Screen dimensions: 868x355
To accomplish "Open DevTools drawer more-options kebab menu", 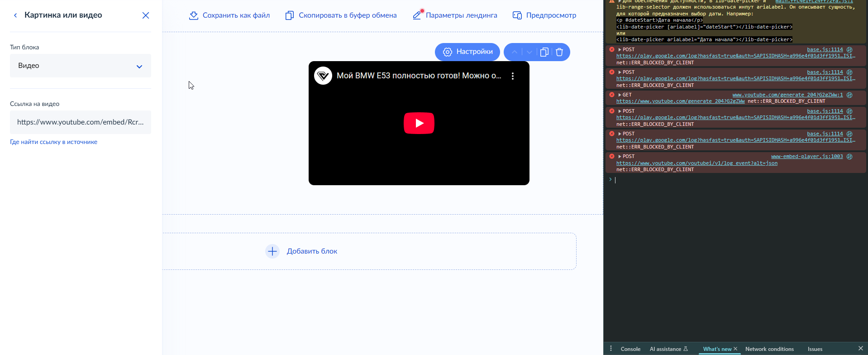I will tap(611, 349).
